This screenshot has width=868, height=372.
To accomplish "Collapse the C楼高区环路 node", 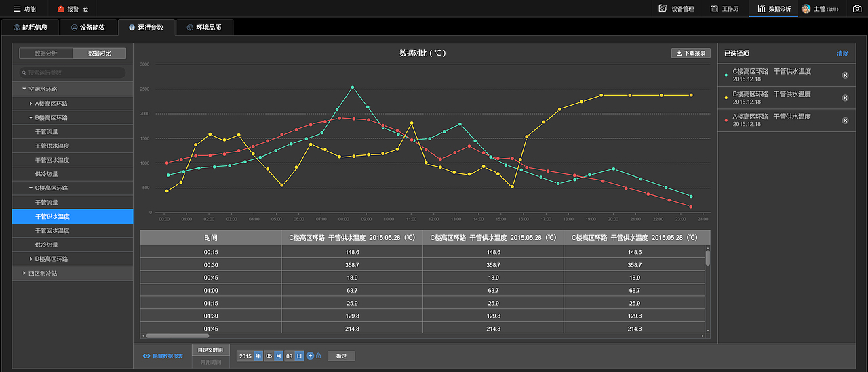I will tap(31, 188).
